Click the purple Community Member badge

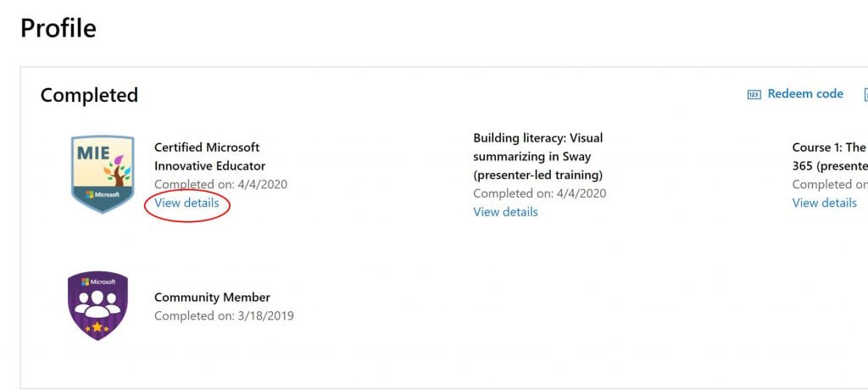pos(97,305)
